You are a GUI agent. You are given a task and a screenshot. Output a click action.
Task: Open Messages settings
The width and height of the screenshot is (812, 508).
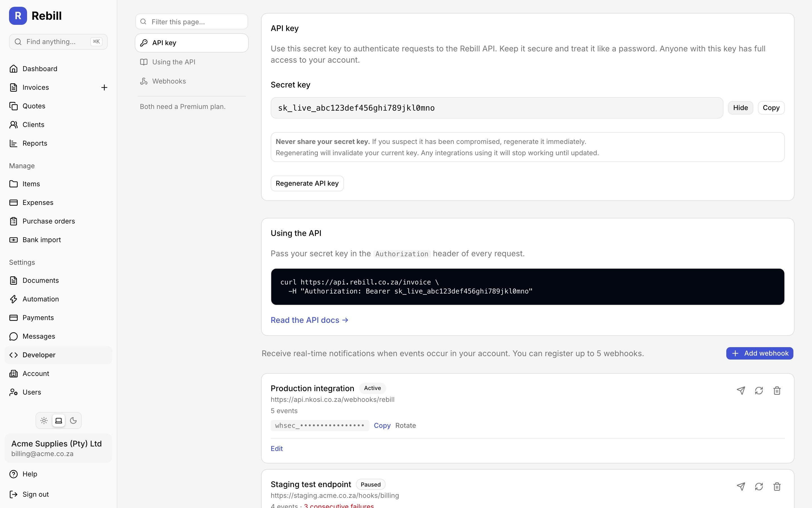click(58, 336)
